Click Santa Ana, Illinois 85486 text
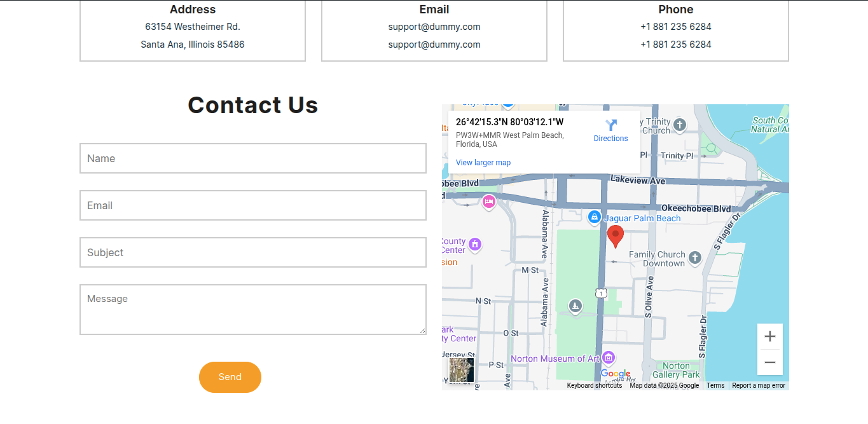868x424 pixels. [x=193, y=44]
